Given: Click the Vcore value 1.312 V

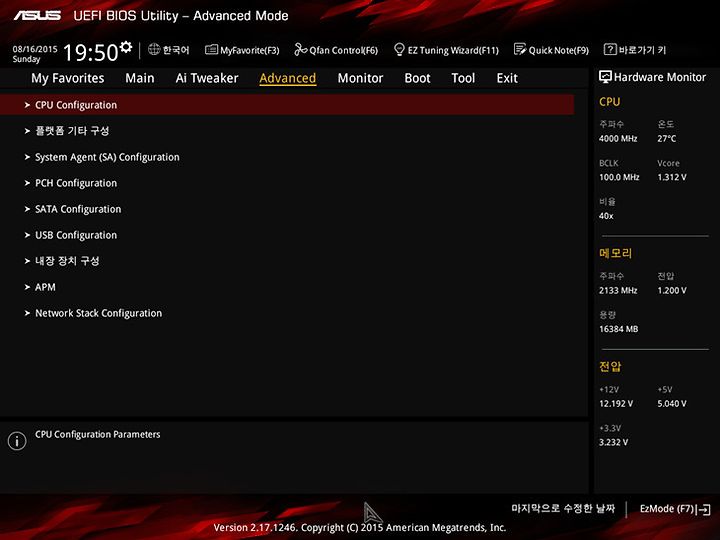Looking at the screenshot, I should point(672,177).
